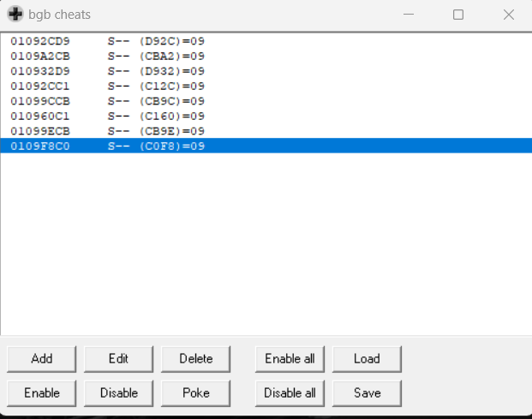Select cheat code 01099ECB
The image size is (532, 419).
pos(40,131)
